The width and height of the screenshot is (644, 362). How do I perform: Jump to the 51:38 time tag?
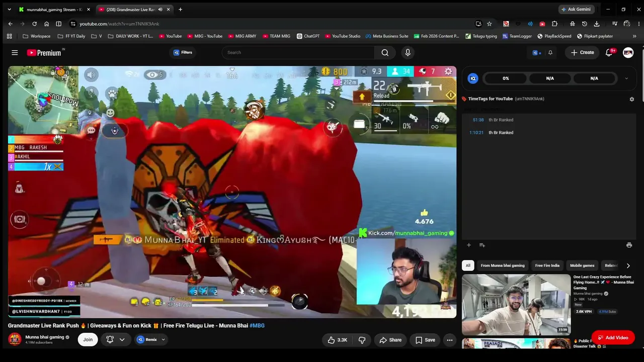(x=478, y=120)
